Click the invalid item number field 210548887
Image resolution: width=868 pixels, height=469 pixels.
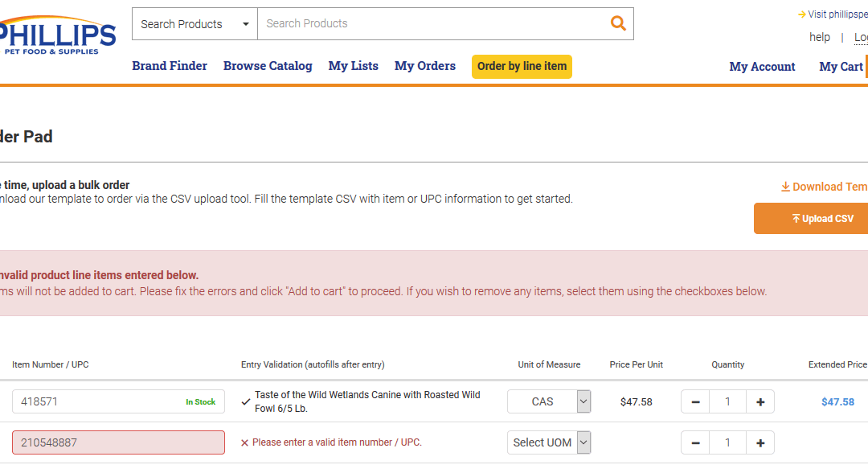pyautogui.click(x=118, y=442)
